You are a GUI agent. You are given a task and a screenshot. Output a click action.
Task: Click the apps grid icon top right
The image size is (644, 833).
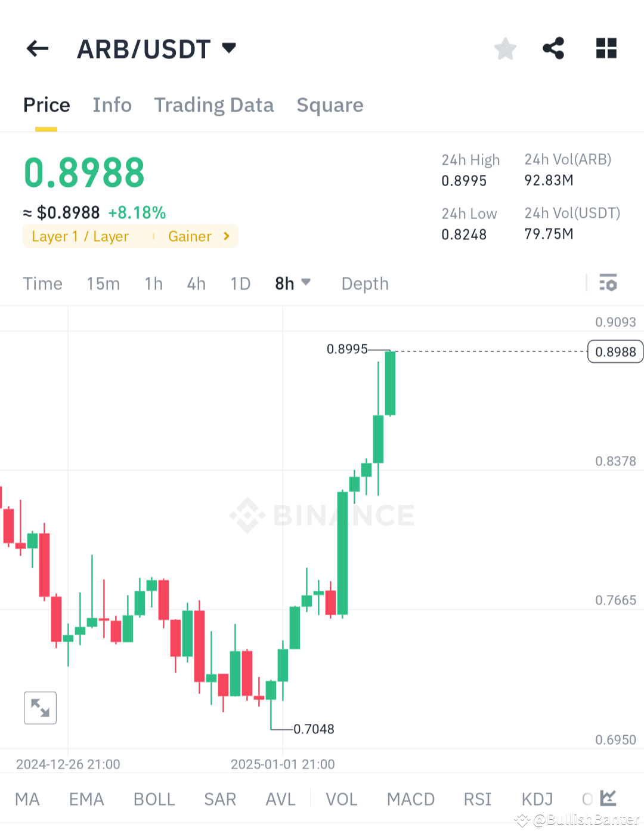click(606, 48)
